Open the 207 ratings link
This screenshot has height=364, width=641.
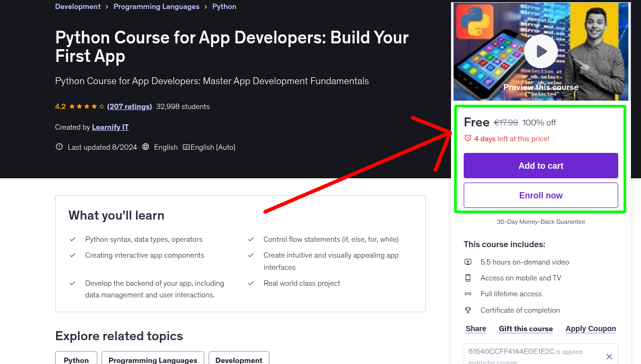[129, 106]
